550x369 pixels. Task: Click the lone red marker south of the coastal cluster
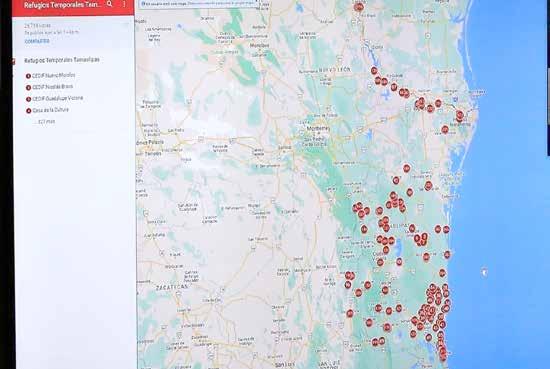(445, 130)
